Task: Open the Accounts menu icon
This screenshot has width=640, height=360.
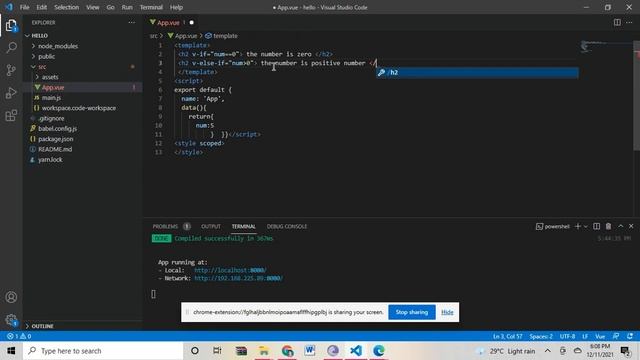Action: coord(11,297)
